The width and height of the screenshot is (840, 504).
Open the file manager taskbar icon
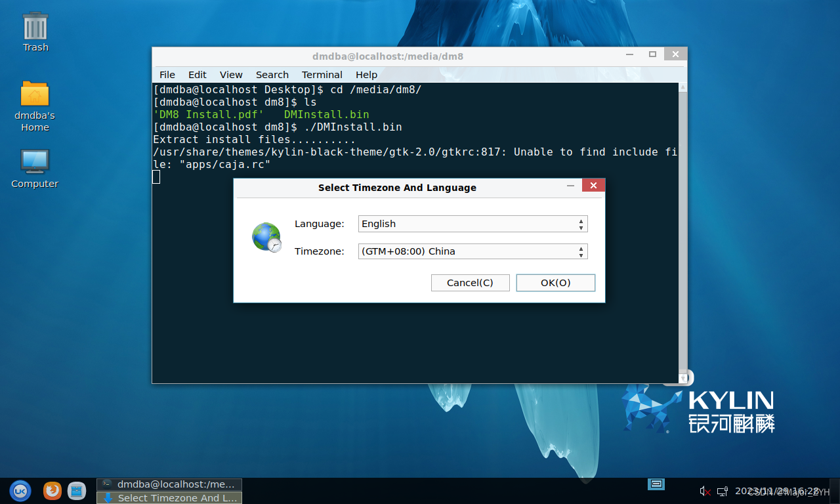pos(77,490)
